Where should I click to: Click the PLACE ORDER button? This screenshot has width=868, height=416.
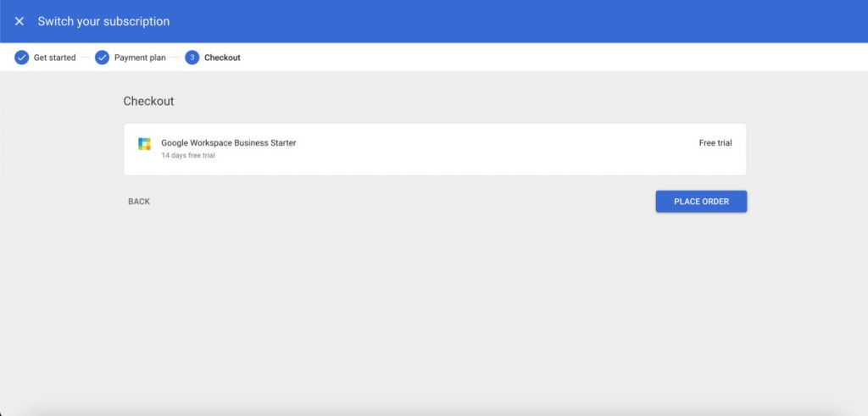coord(701,202)
